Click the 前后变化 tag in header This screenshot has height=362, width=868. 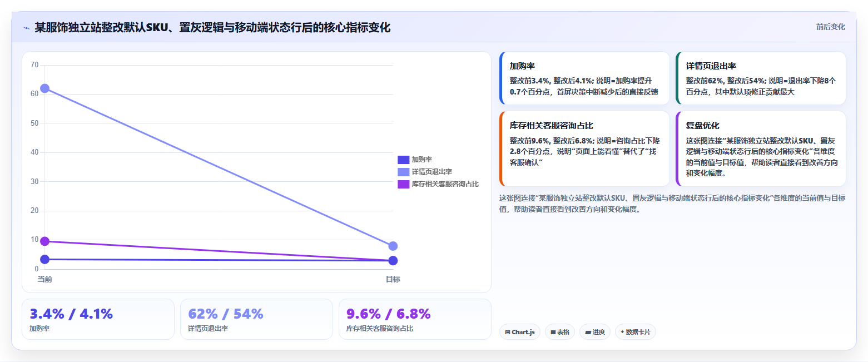coord(830,27)
